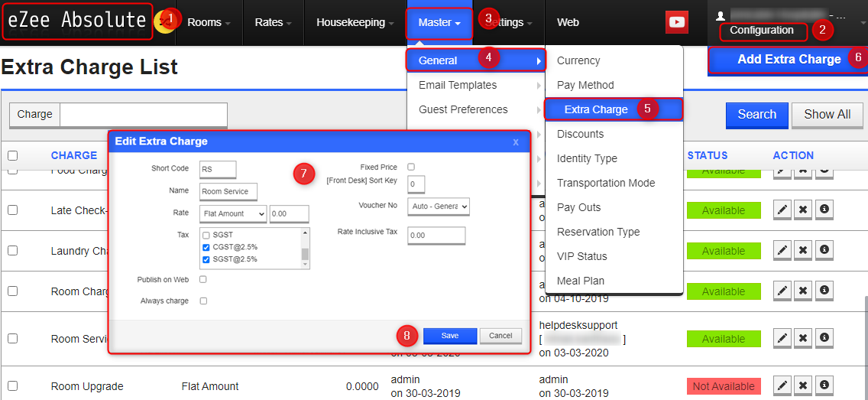Edit the Late Check-out charge pencil icon
Image resolution: width=868 pixels, height=400 pixels.
coord(782,210)
